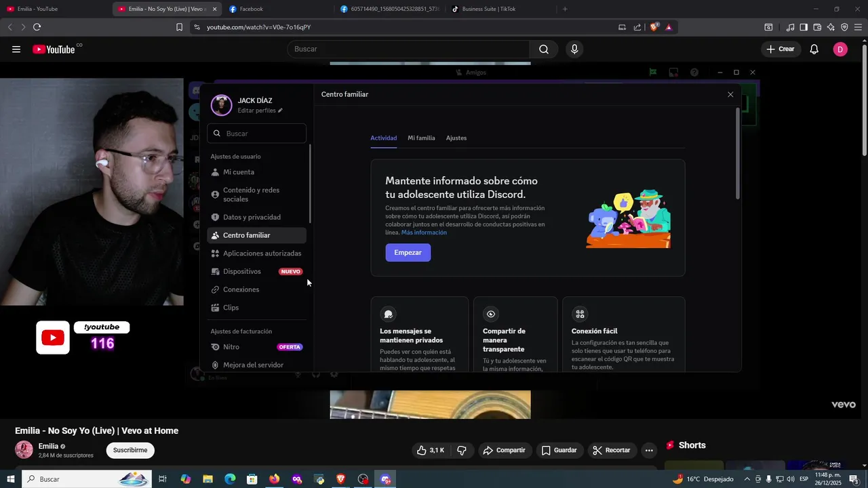This screenshot has width=868, height=488.
Task: Open the Windows Start menu
Action: [11, 479]
